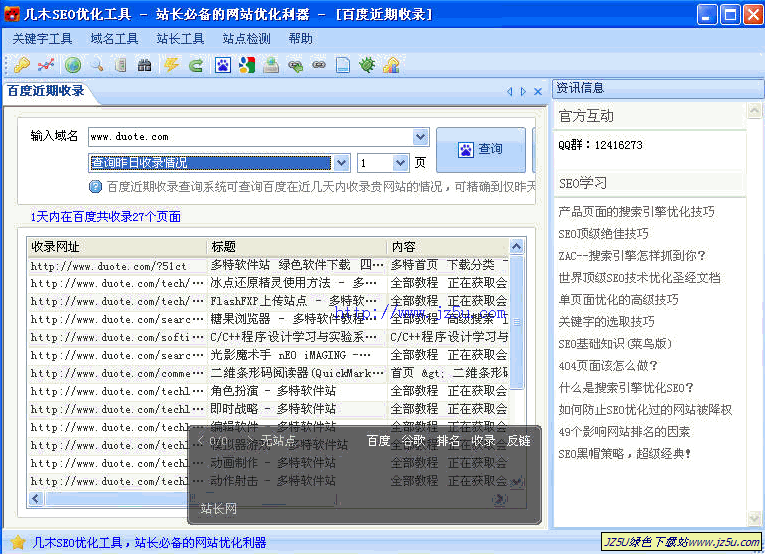Image resolution: width=765 pixels, height=554 pixels.
Task: Open link 什么是搜索引擎优化SEO?
Action: (626, 388)
